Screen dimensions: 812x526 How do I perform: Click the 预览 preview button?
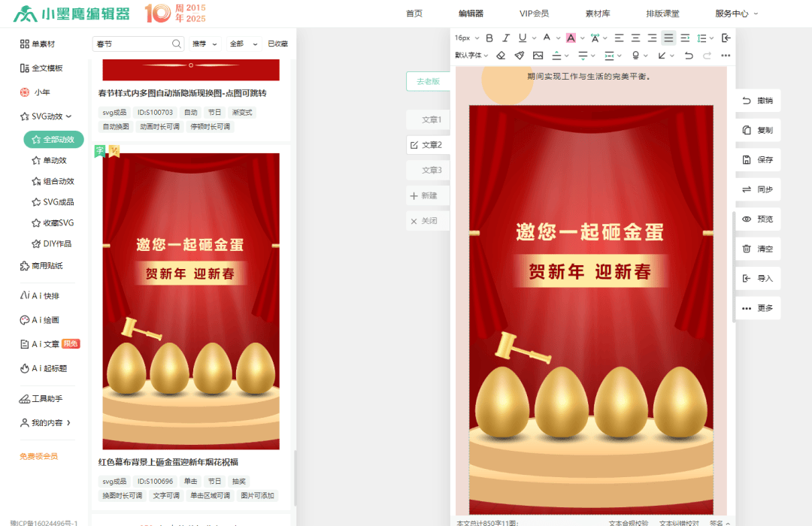[758, 219]
